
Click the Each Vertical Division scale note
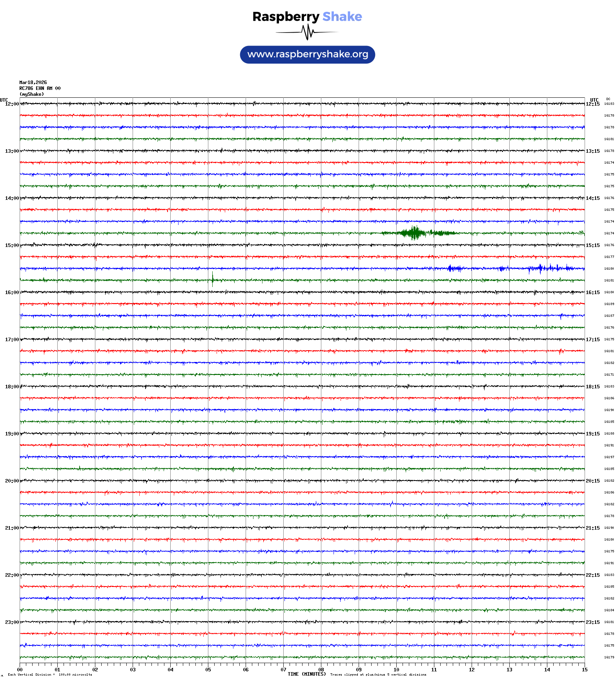50,675
